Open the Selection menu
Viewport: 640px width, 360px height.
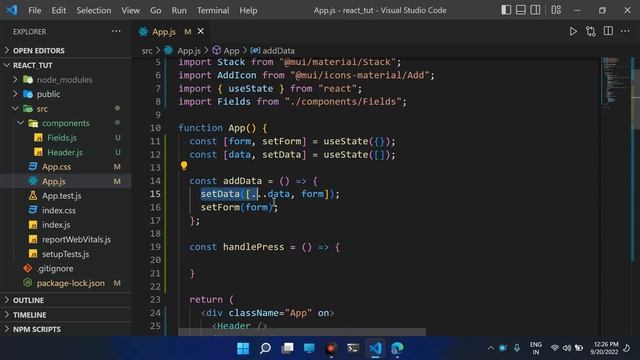point(93,10)
